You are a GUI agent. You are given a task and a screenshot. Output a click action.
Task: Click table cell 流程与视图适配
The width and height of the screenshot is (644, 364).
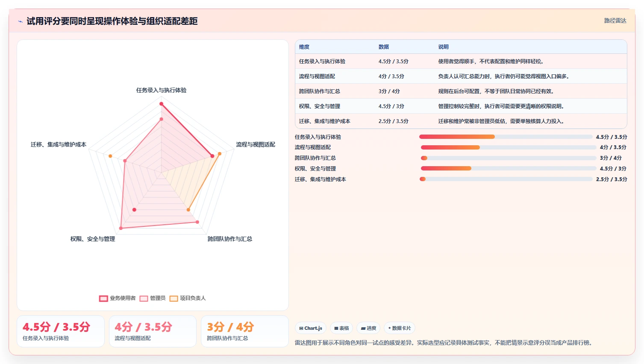[317, 76]
